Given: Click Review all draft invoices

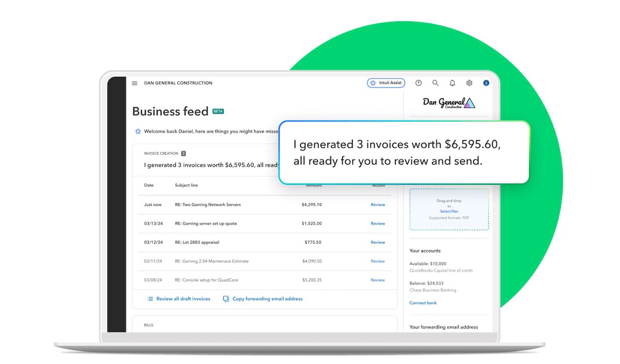Looking at the screenshot, I should point(183,299).
